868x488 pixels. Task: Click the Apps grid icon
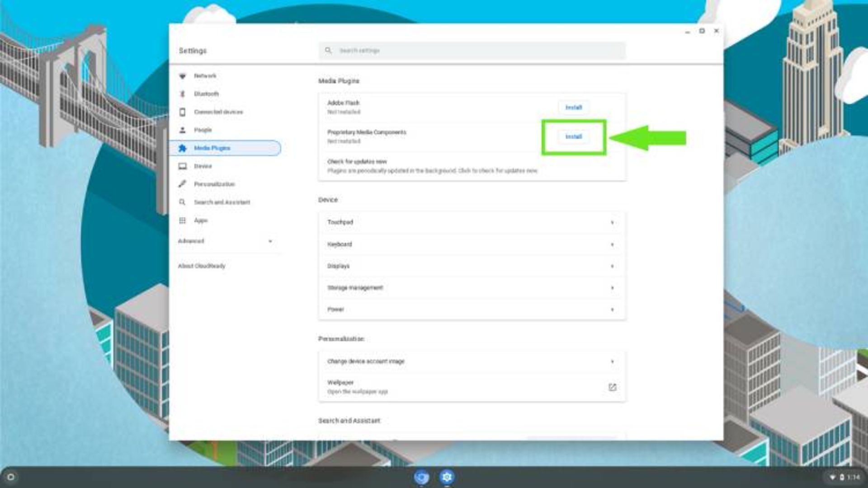(182, 221)
